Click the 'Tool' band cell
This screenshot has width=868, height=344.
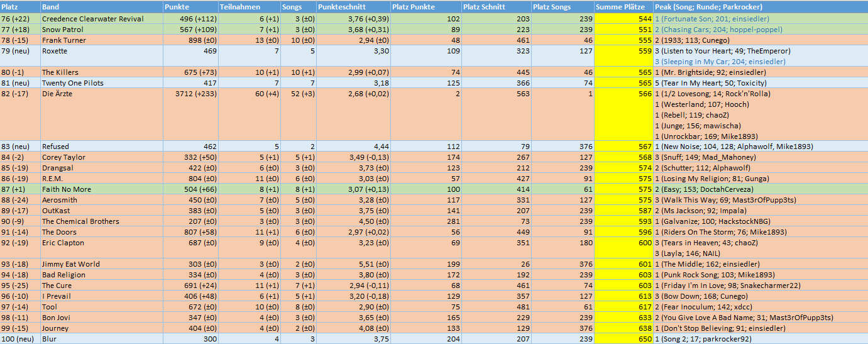coord(101,307)
